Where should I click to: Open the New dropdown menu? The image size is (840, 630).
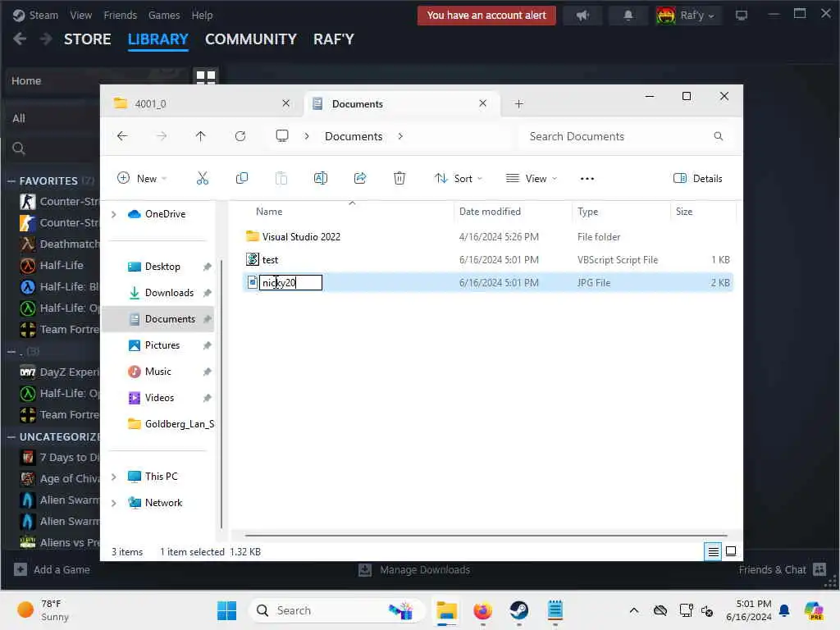tap(142, 178)
